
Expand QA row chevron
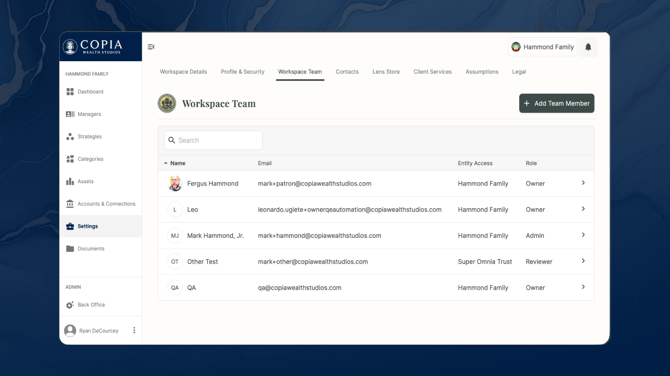[x=583, y=287]
